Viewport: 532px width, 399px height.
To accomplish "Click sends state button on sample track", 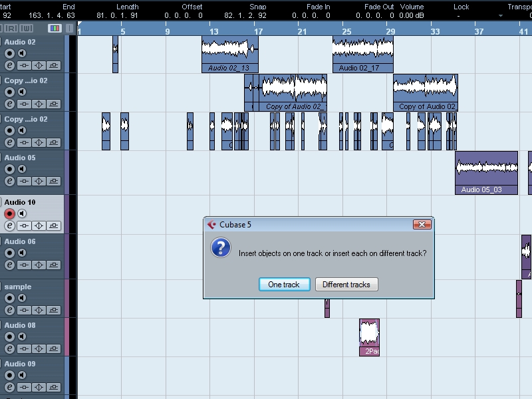I will pyautogui.click(x=54, y=310).
